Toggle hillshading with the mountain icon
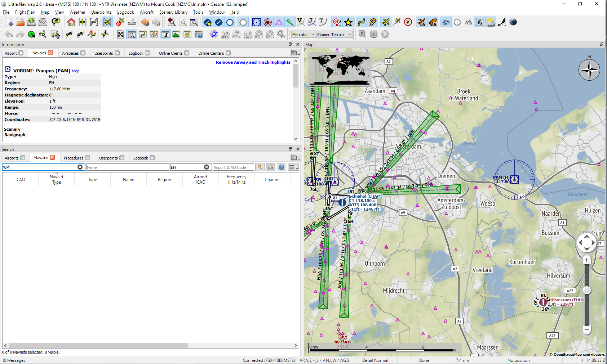Screen dimensions: 607x364 (468, 22)
